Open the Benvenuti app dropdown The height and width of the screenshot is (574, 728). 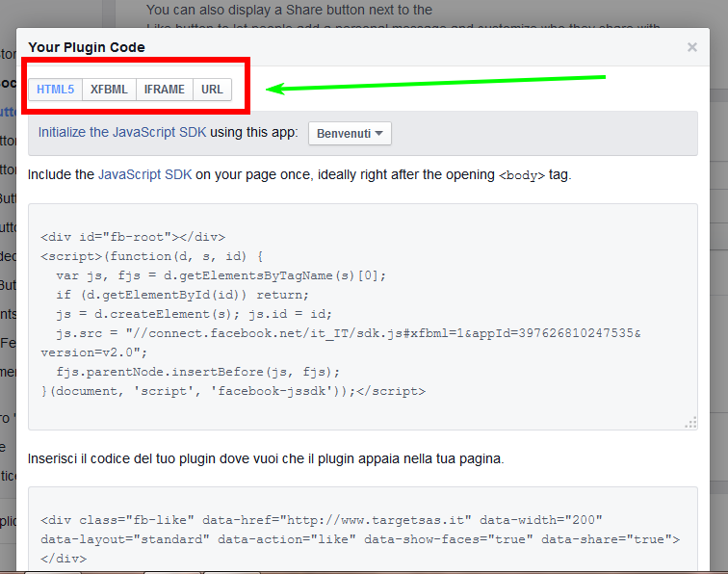pyautogui.click(x=350, y=133)
